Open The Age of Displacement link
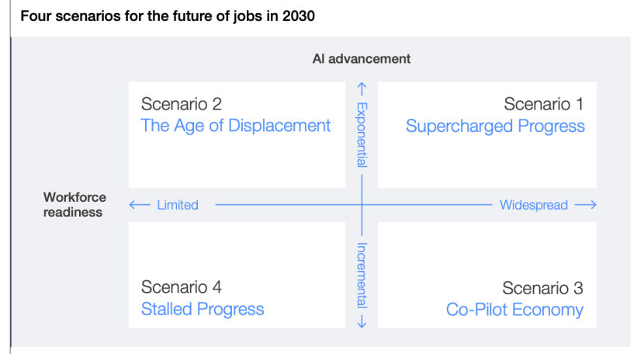 click(236, 126)
